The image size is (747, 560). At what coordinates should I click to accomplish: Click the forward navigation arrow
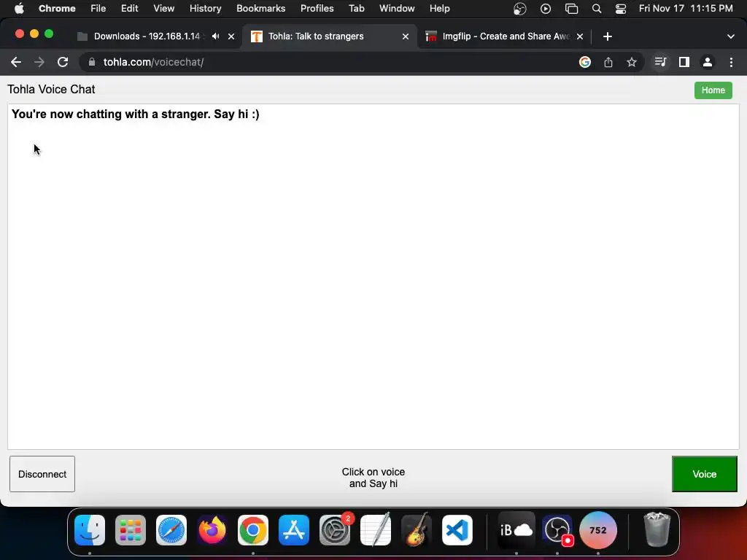(x=39, y=62)
